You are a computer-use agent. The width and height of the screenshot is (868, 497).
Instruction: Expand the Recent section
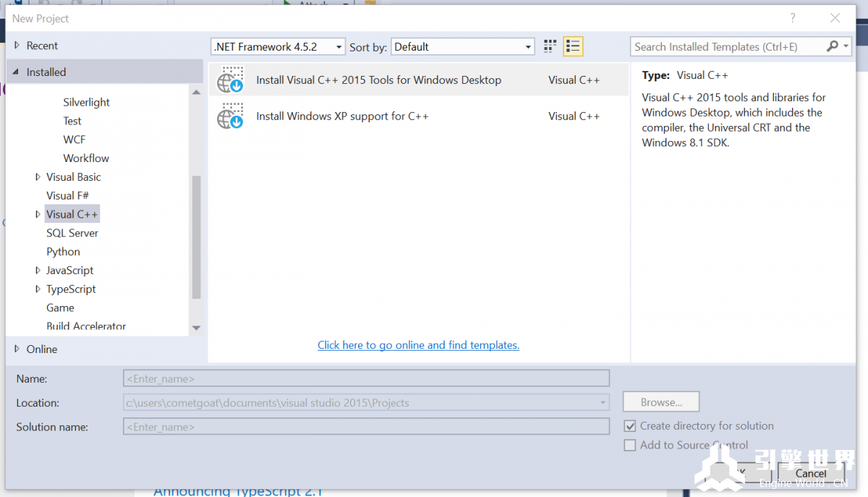(17, 46)
